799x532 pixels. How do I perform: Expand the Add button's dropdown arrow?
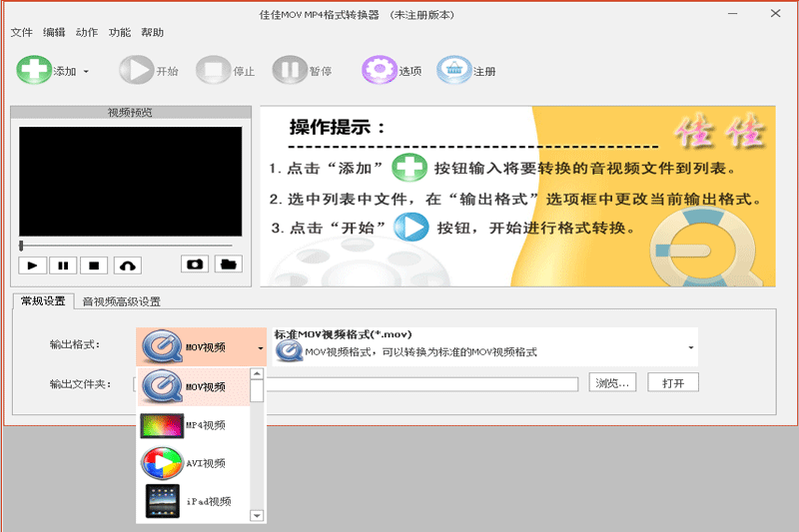[86, 71]
